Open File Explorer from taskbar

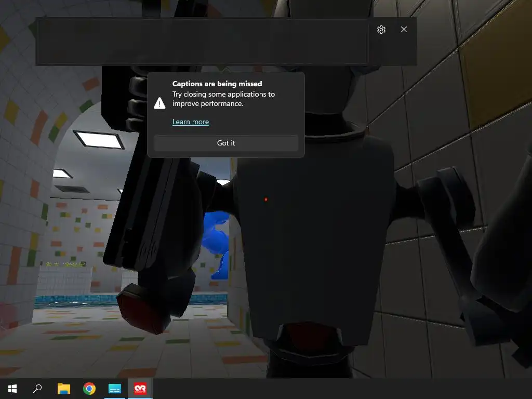(64, 389)
